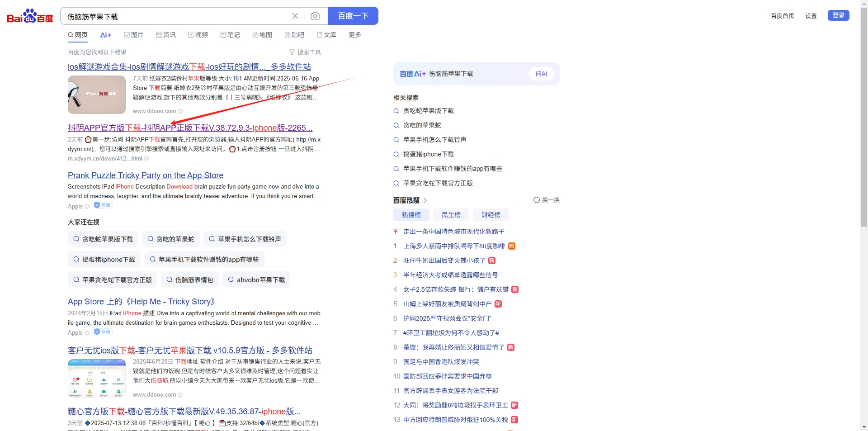Open the 客户无忧ios版下载 result link
The width and height of the screenshot is (868, 431).
(190, 350)
